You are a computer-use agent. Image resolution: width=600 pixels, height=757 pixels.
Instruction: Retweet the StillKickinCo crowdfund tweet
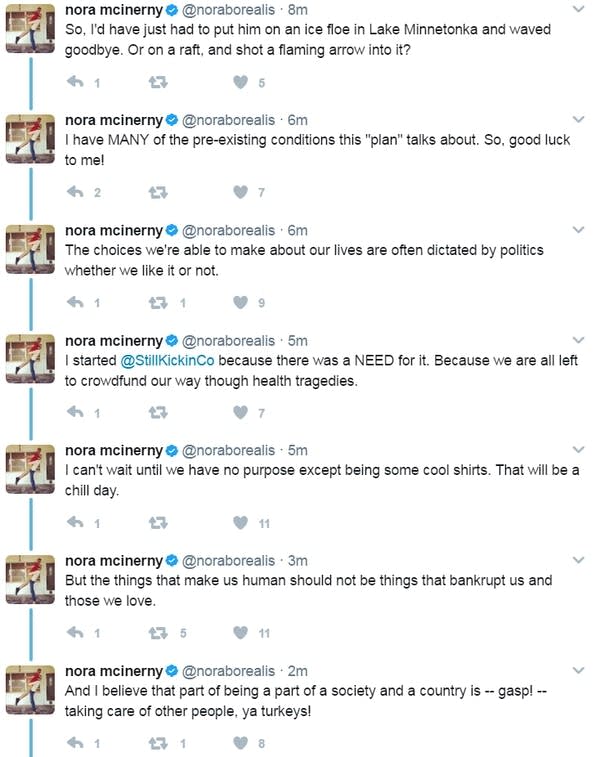click(x=158, y=412)
